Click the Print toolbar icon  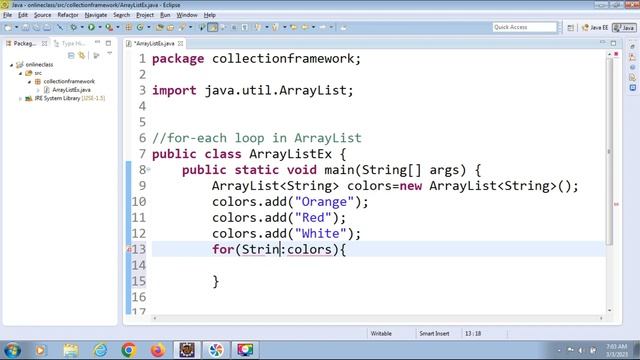click(x=47, y=27)
